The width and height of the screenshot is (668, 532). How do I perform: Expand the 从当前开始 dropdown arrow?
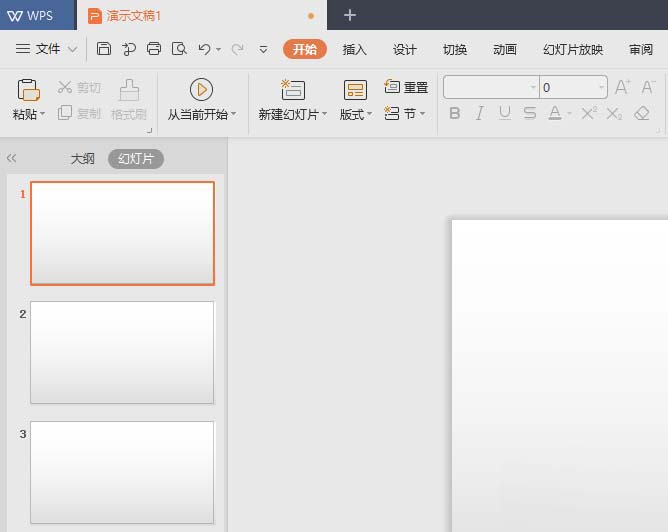(233, 114)
